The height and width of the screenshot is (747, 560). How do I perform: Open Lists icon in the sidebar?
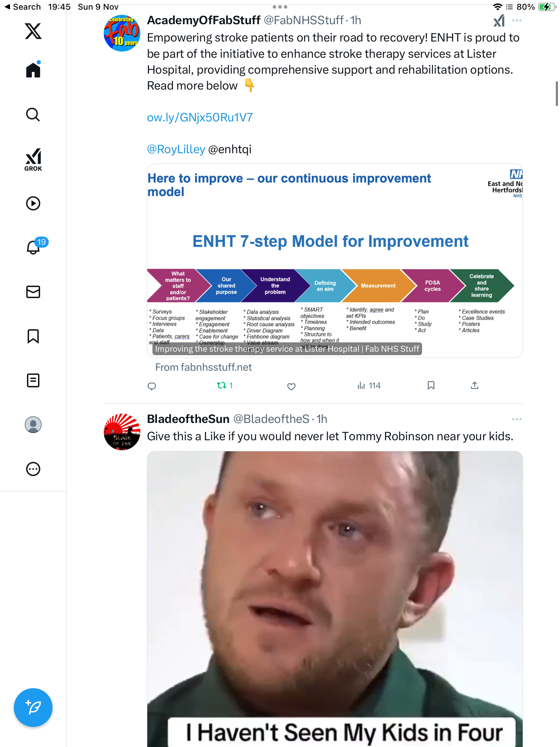coord(33,380)
